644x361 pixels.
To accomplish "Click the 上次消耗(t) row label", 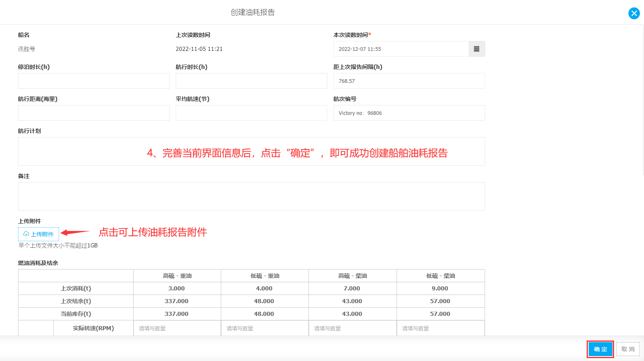I will pyautogui.click(x=76, y=288).
